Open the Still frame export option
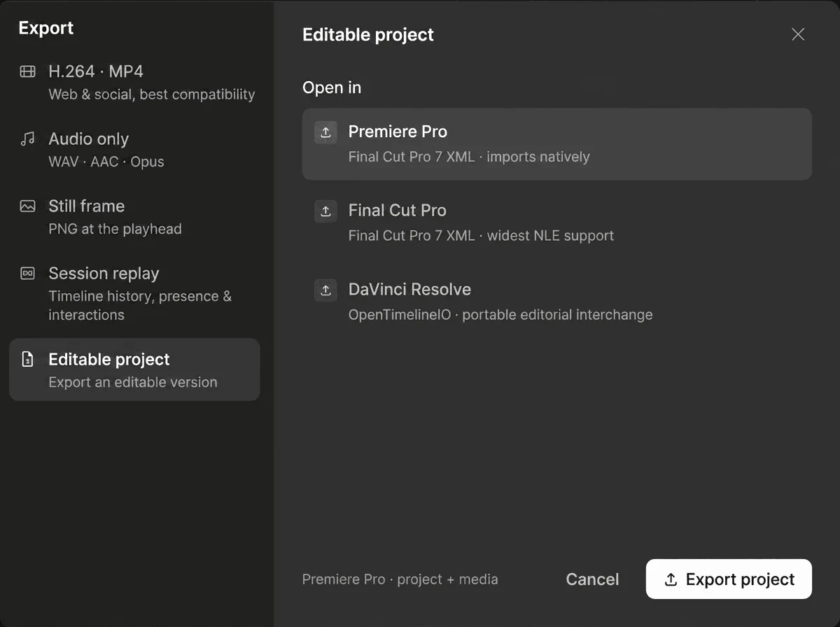Screen dimensions: 840x627 point(134,216)
